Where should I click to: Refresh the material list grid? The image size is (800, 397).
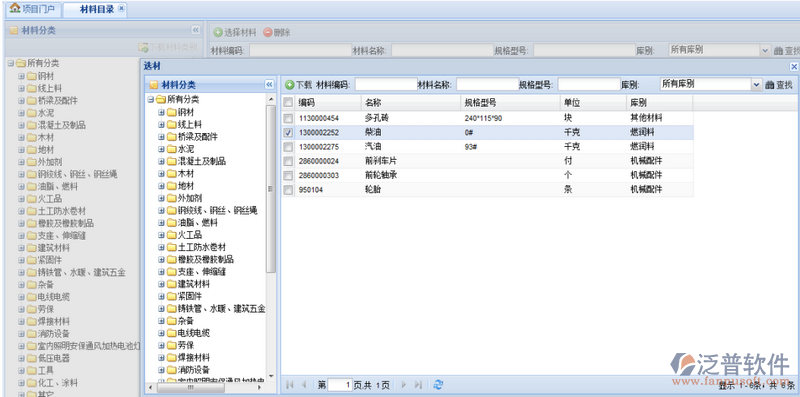tap(438, 385)
